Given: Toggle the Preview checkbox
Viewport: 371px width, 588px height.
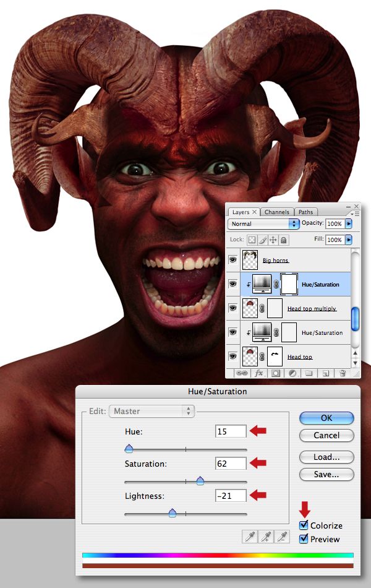Looking at the screenshot, I should (304, 539).
